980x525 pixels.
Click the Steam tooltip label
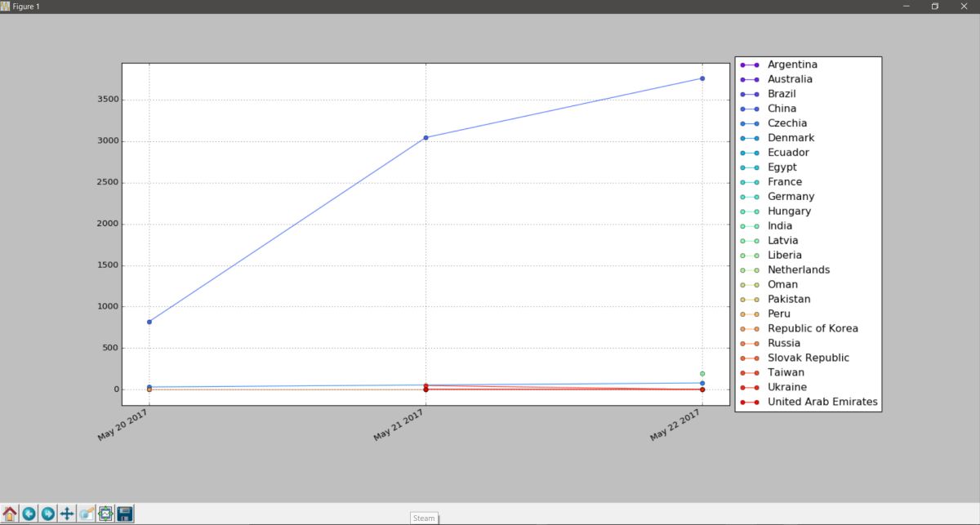pyautogui.click(x=424, y=518)
